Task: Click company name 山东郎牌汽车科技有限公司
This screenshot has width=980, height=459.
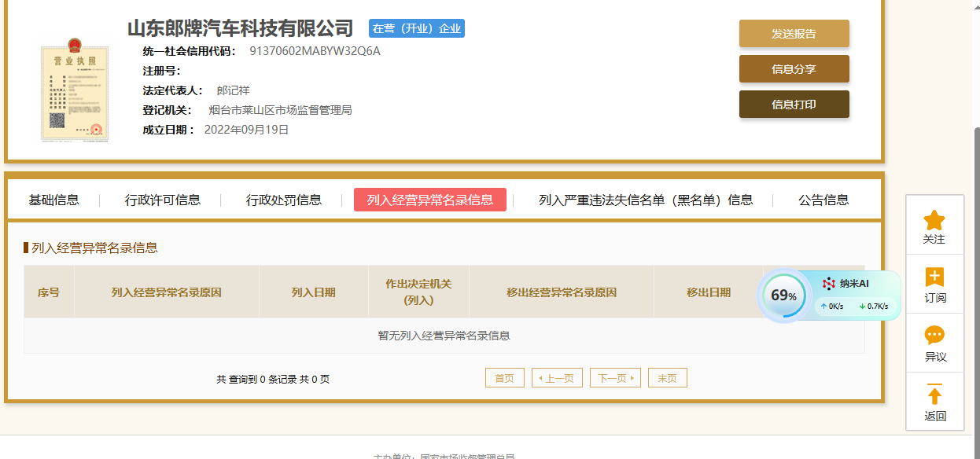Action: (241, 28)
